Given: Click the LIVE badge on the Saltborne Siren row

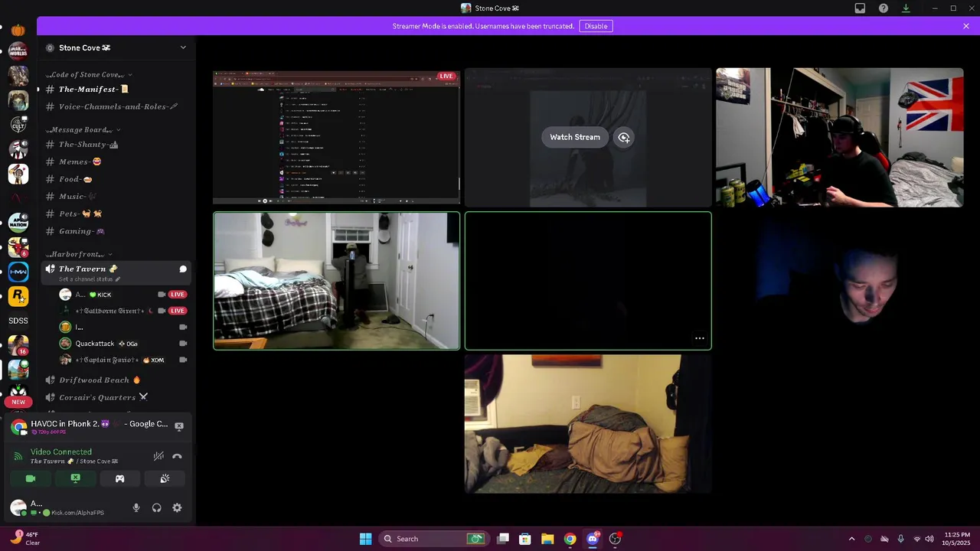Looking at the screenshot, I should pyautogui.click(x=178, y=311).
